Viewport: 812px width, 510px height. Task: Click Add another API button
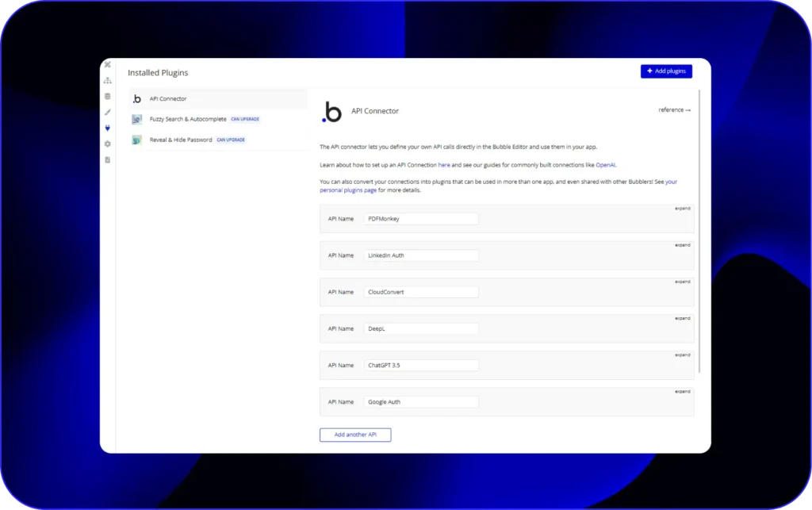click(x=355, y=435)
